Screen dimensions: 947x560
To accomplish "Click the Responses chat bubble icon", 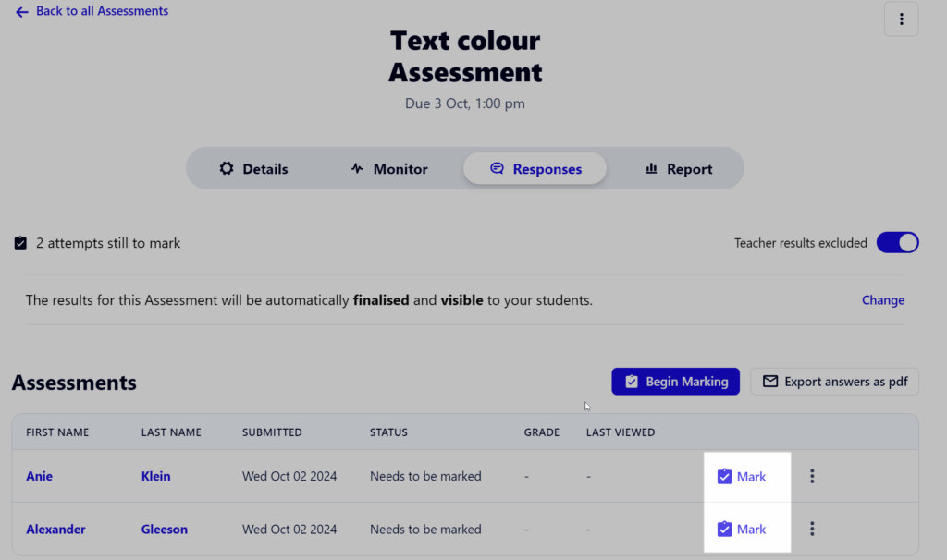I will click(x=497, y=168).
